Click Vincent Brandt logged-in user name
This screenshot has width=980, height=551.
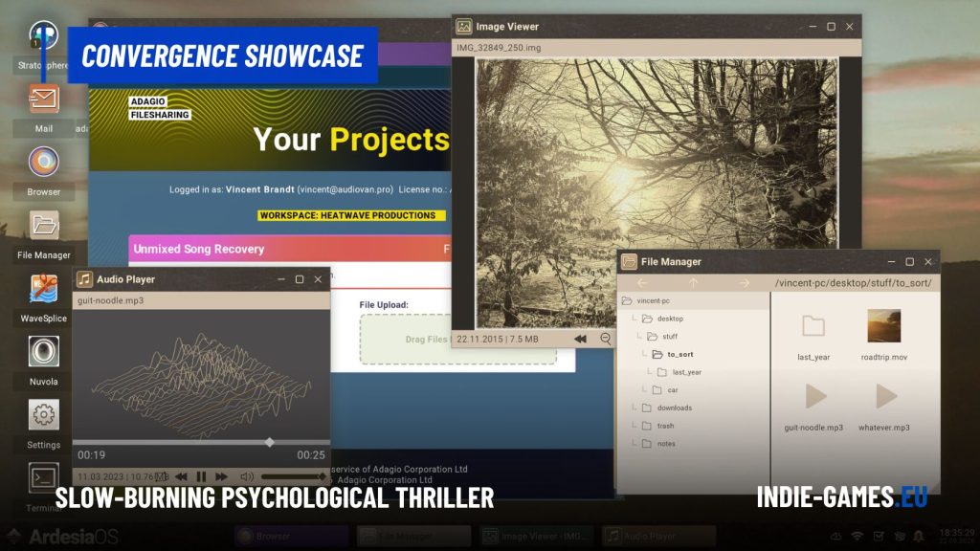coord(260,189)
